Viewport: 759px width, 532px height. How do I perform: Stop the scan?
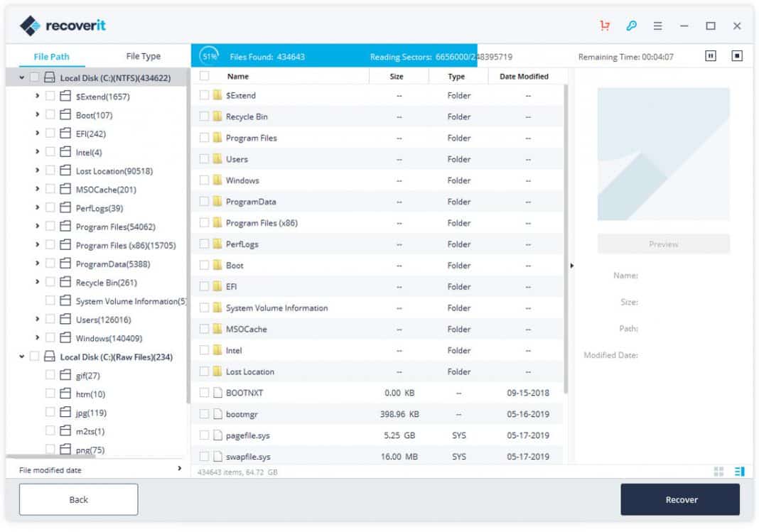(737, 56)
